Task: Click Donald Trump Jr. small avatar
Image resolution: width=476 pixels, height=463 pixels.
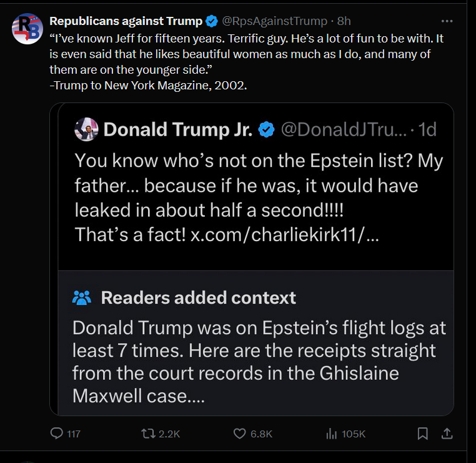Action: coord(87,129)
